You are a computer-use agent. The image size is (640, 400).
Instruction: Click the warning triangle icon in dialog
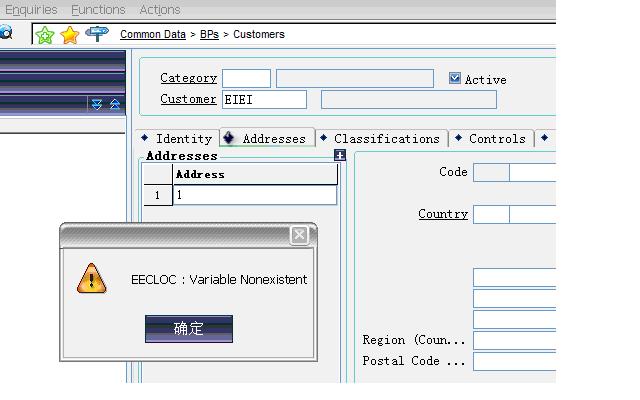point(91,279)
